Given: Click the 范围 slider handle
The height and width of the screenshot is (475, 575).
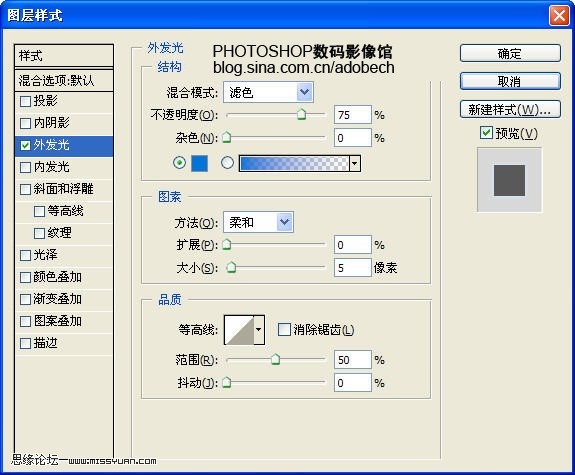Looking at the screenshot, I should click(x=275, y=359).
